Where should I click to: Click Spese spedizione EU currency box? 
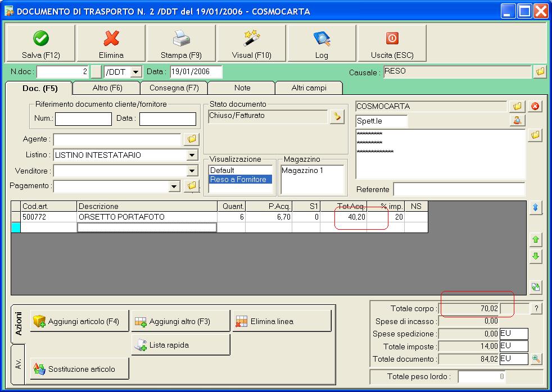[x=514, y=334]
